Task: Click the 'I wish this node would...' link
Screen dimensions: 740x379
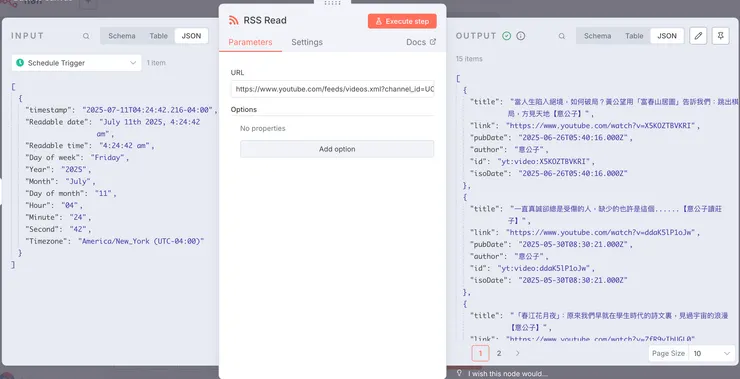Action: (x=508, y=374)
